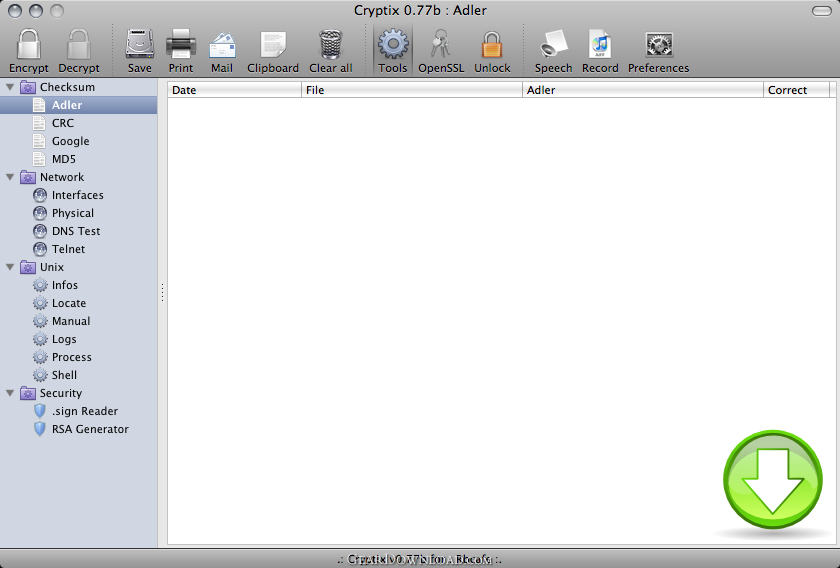This screenshot has width=840, height=568.
Task: Click the Speech toolbar icon
Action: coord(553,45)
